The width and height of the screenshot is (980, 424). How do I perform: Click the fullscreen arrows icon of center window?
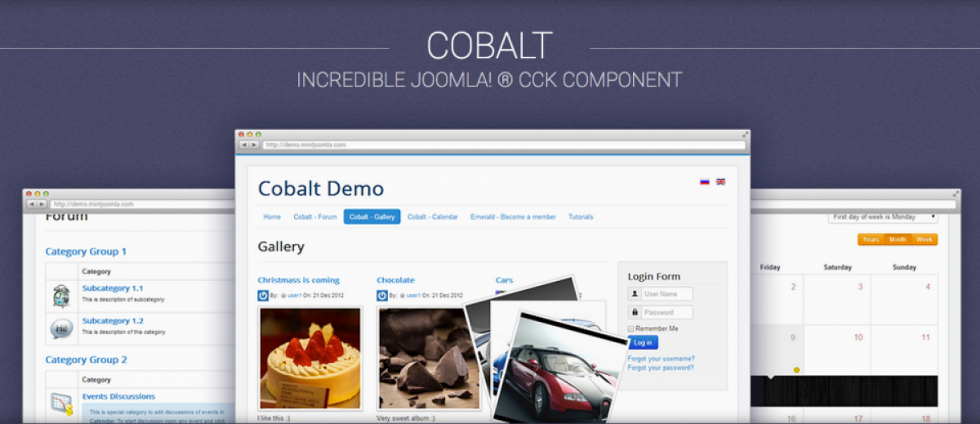pyautogui.click(x=745, y=134)
